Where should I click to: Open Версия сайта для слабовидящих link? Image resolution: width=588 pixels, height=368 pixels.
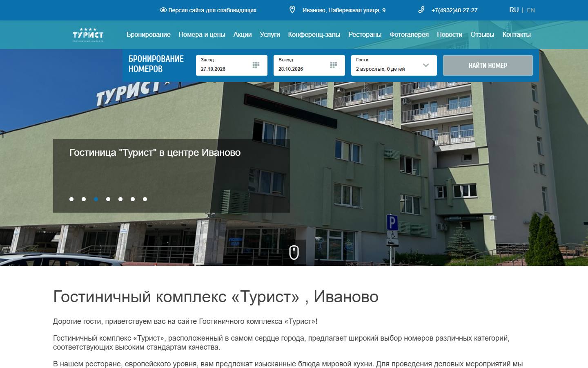click(x=212, y=10)
